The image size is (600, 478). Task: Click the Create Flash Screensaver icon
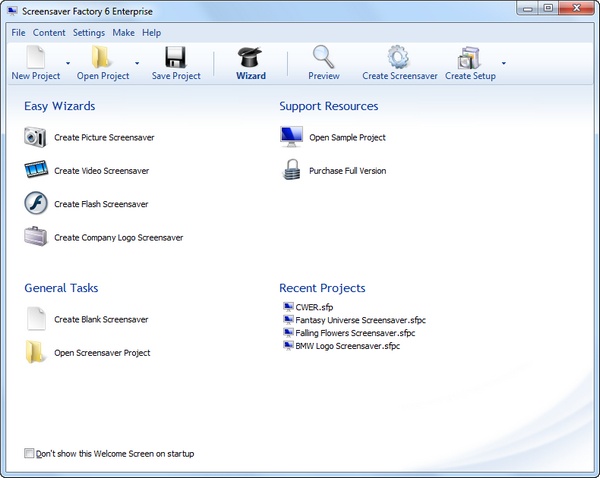click(x=36, y=204)
